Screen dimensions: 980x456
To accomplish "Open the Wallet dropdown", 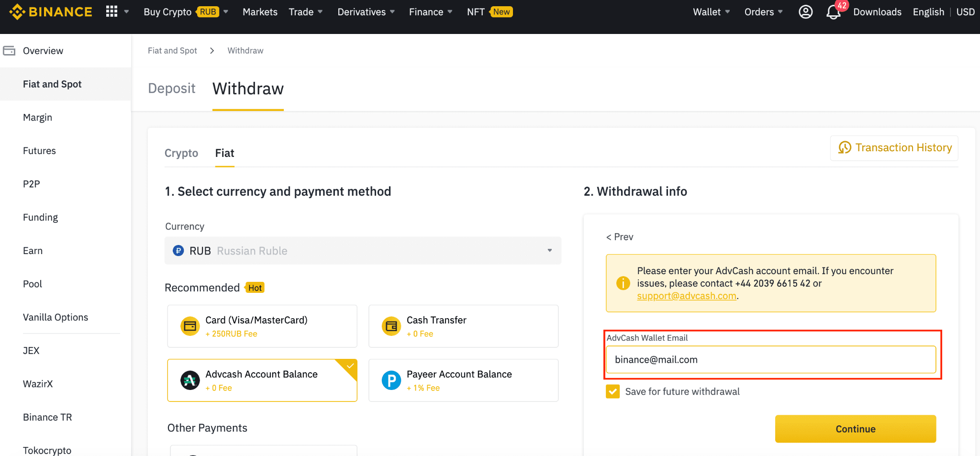I will (x=711, y=12).
